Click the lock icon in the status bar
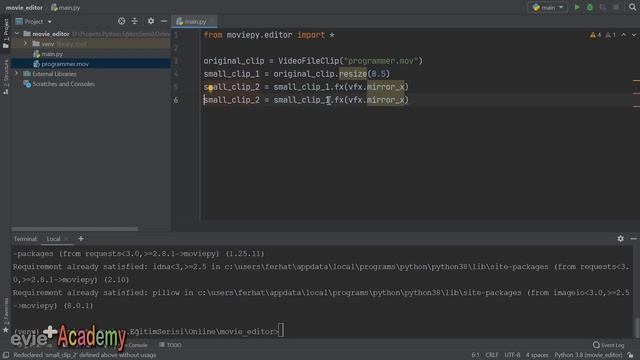Screen dimensions: 640x360 click(x=631, y=355)
